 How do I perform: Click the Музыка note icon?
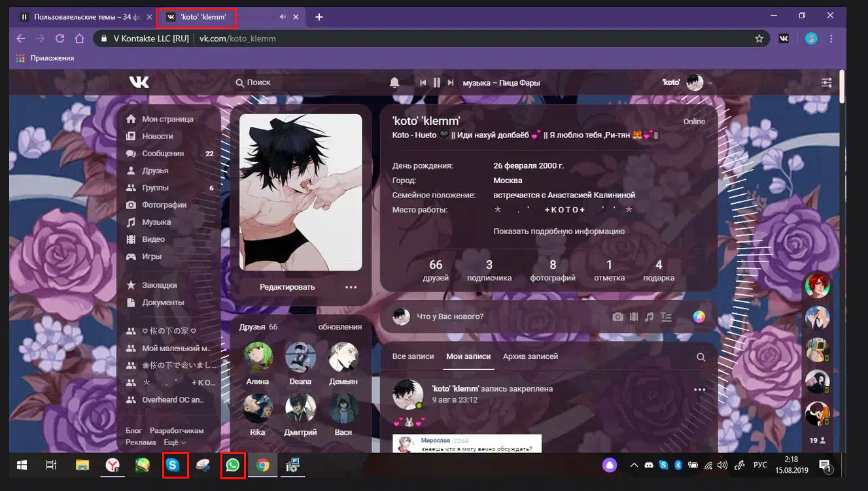click(x=131, y=222)
